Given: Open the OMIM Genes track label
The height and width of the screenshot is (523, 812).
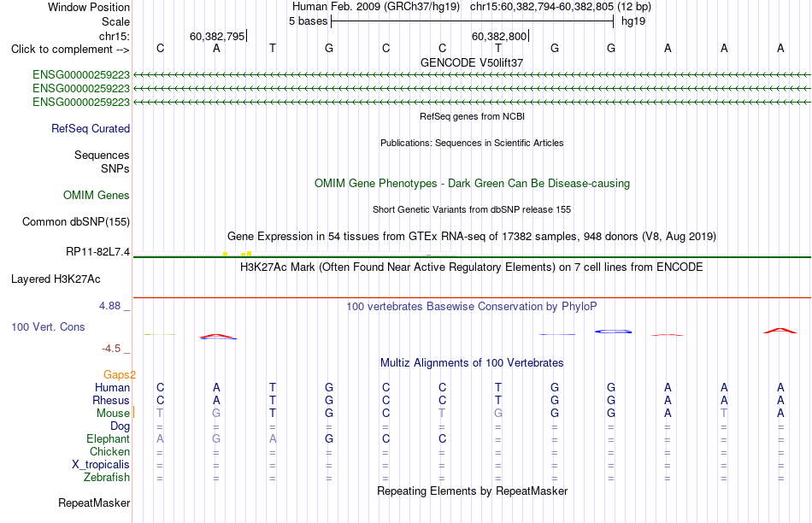Looking at the screenshot, I should click(97, 195).
